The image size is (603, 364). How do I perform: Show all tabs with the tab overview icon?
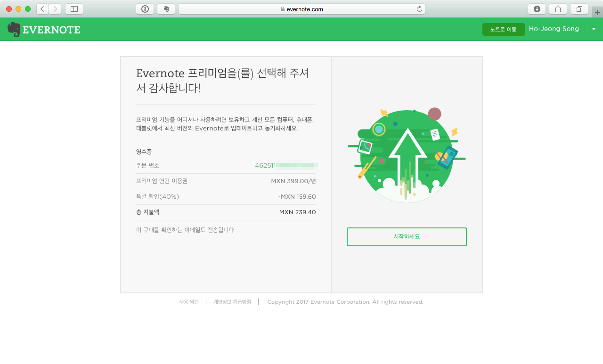(578, 8)
